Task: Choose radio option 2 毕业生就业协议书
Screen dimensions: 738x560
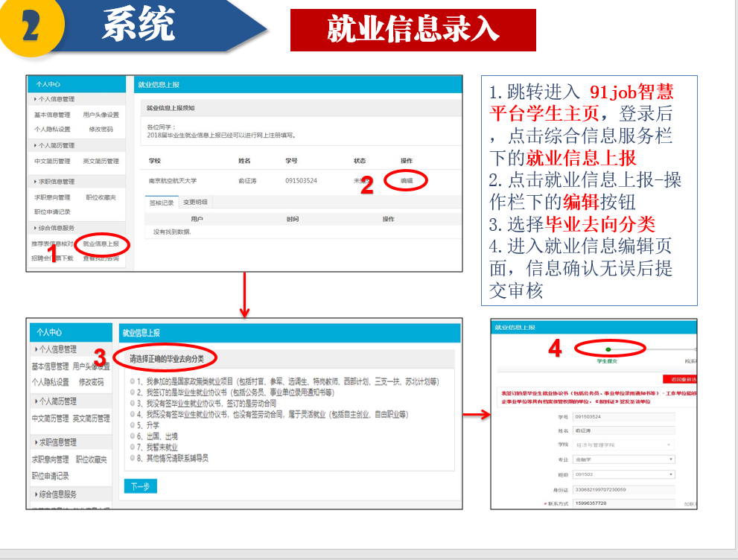Action: pyautogui.click(x=133, y=392)
